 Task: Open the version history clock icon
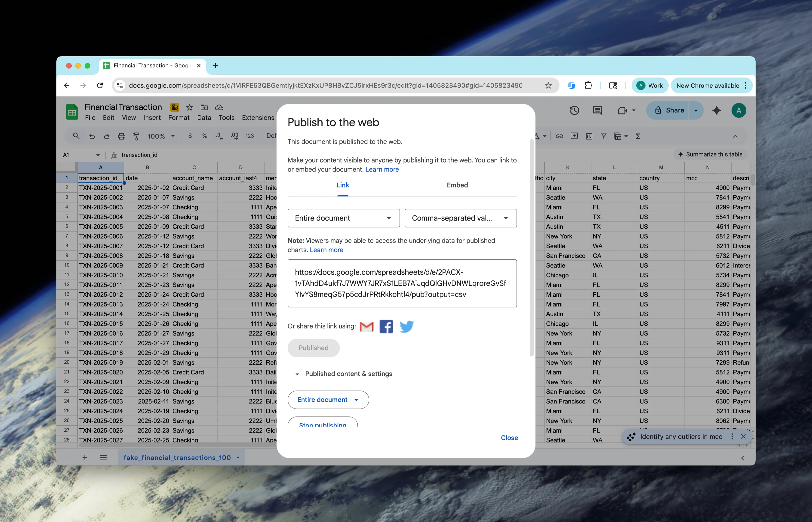tap(574, 110)
